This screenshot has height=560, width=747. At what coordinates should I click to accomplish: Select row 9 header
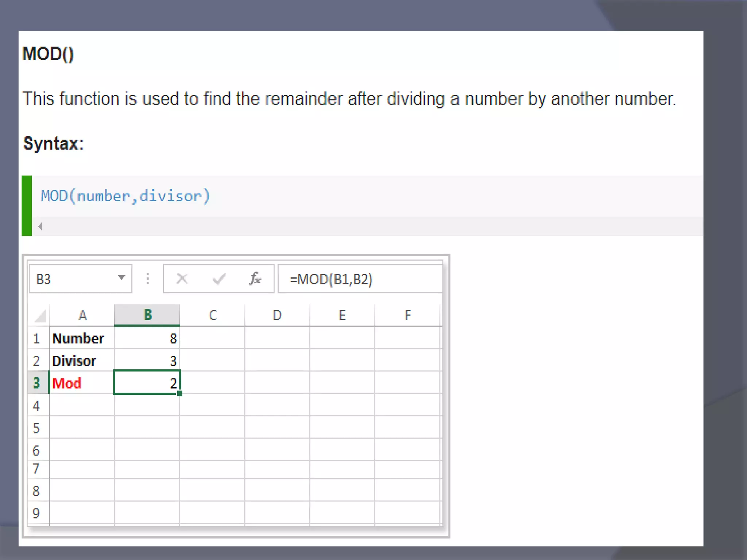tap(36, 513)
